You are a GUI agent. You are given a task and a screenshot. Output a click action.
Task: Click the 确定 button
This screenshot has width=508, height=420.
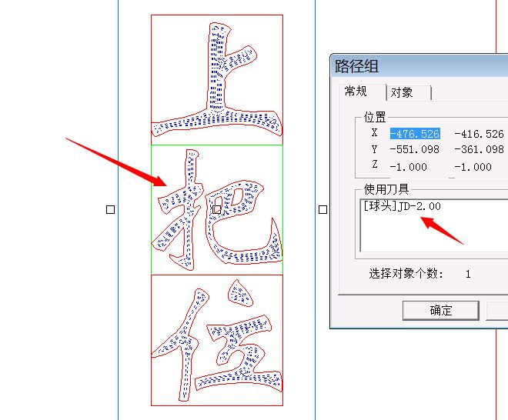point(440,311)
